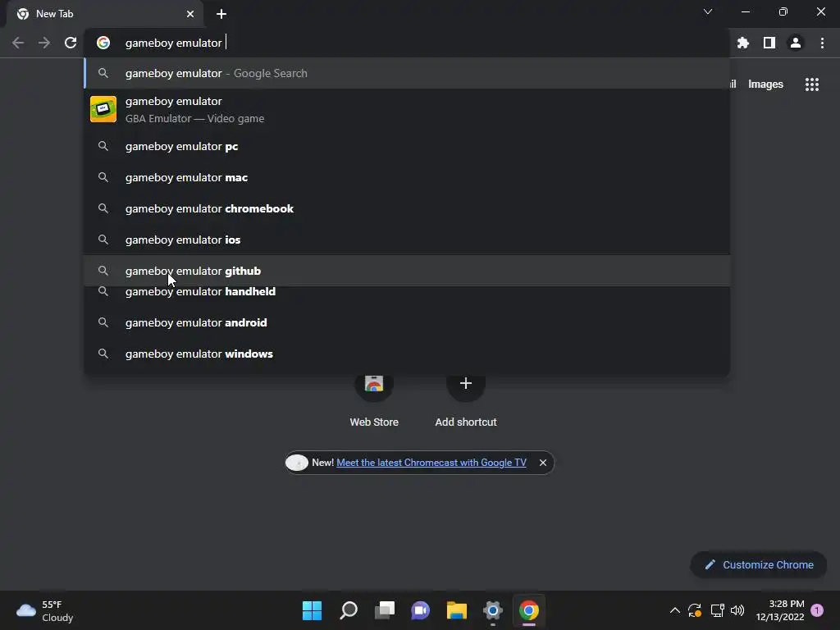This screenshot has height=630, width=840.
Task: Click the browser back arrow
Action: pyautogui.click(x=18, y=43)
